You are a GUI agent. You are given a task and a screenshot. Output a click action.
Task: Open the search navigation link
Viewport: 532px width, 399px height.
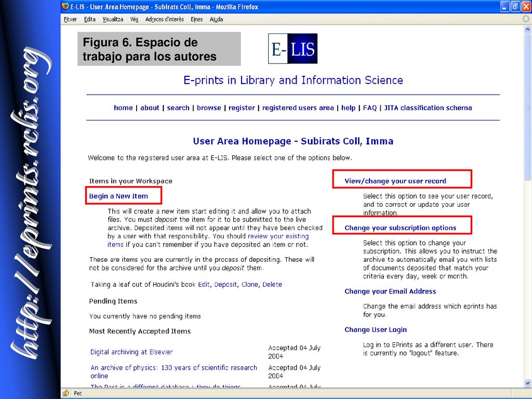[178, 108]
